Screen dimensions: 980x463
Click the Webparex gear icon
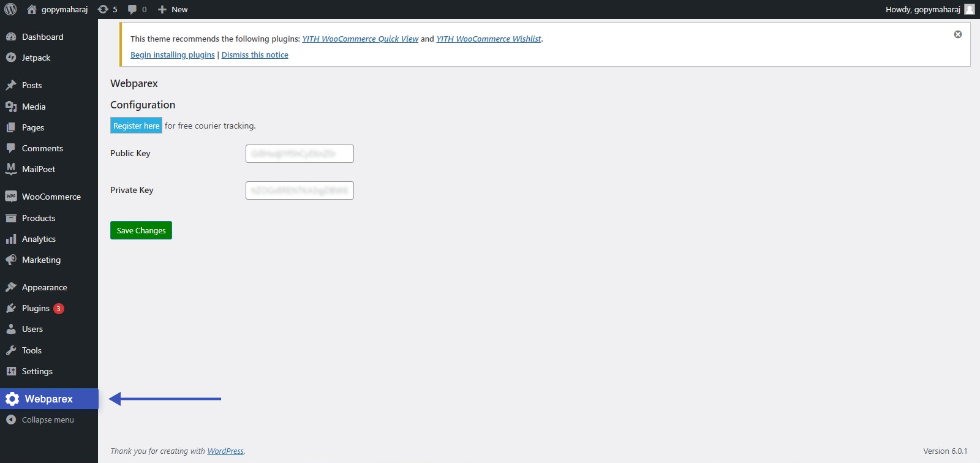(12, 399)
